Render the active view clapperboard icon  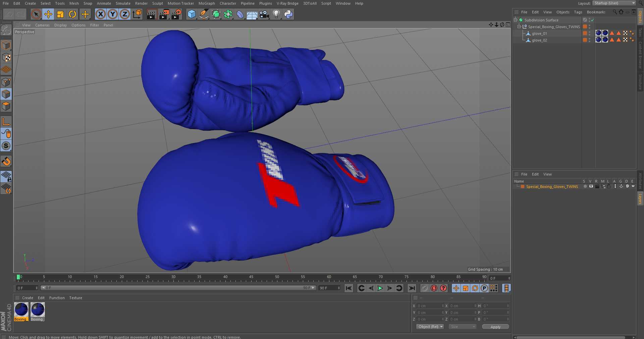coord(151,14)
